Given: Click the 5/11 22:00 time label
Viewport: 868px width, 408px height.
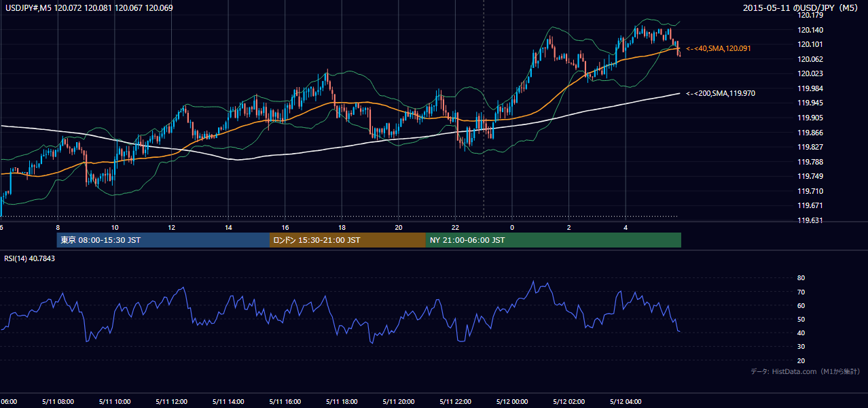Looking at the screenshot, I should click(x=456, y=401).
